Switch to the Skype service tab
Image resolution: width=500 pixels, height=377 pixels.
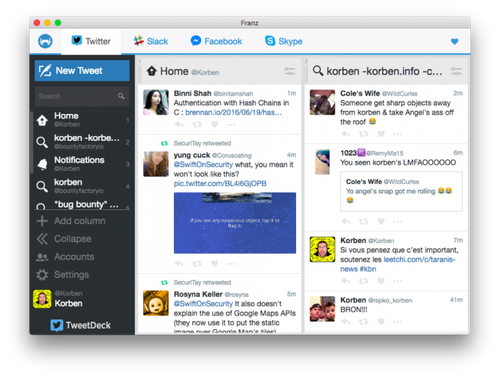pos(284,41)
